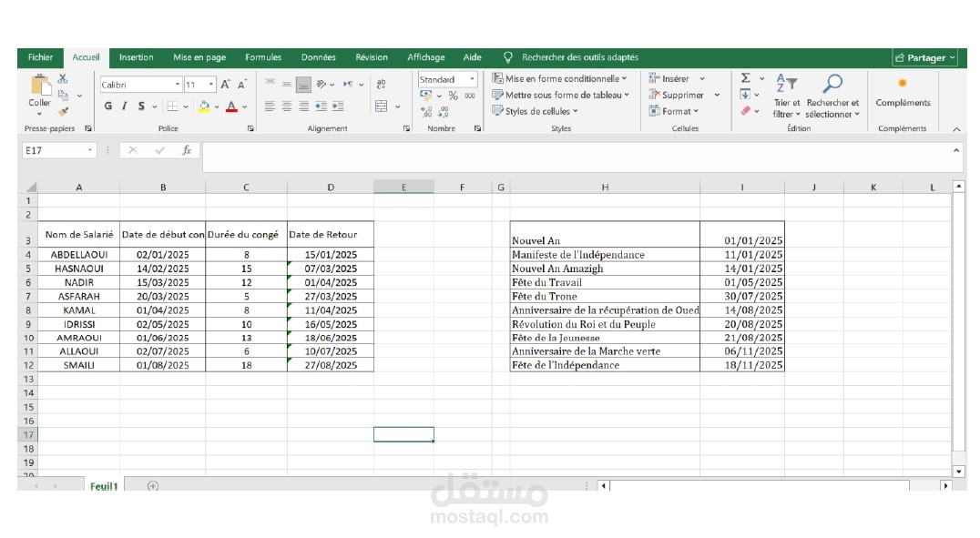Switch to the Révision tab

pyautogui.click(x=372, y=57)
